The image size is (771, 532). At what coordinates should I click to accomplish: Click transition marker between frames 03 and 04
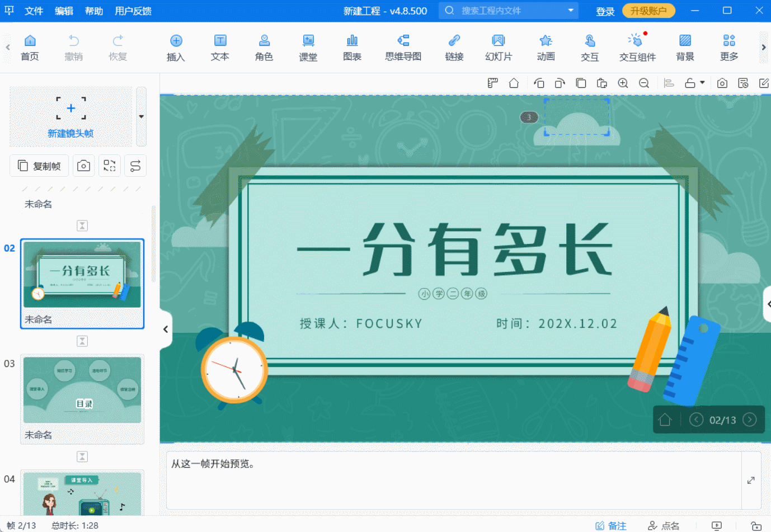click(82, 456)
